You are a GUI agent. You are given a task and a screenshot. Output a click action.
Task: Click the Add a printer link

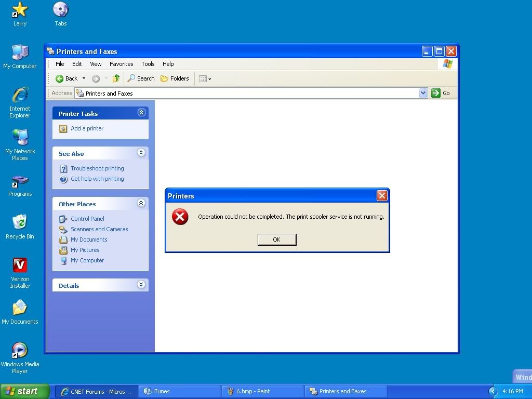click(87, 128)
